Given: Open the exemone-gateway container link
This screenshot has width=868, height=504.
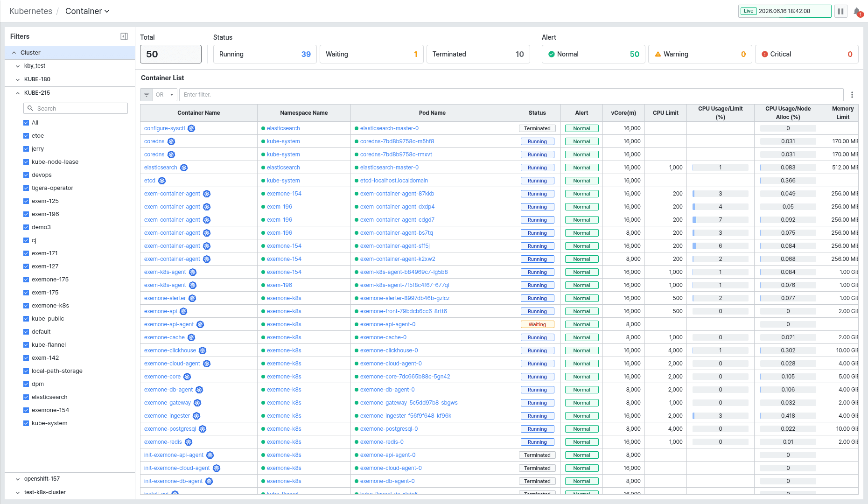Looking at the screenshot, I should pos(168,403).
